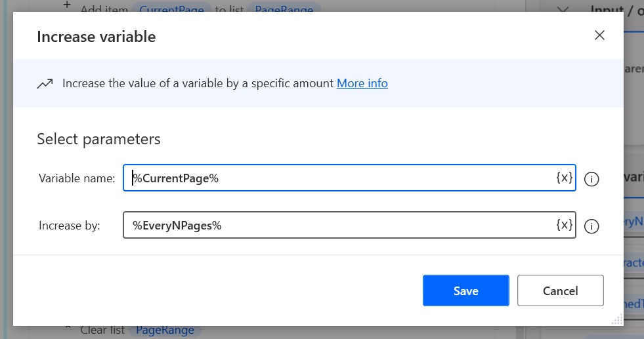
Task: Cancel the Increase variable dialog
Action: click(x=560, y=290)
